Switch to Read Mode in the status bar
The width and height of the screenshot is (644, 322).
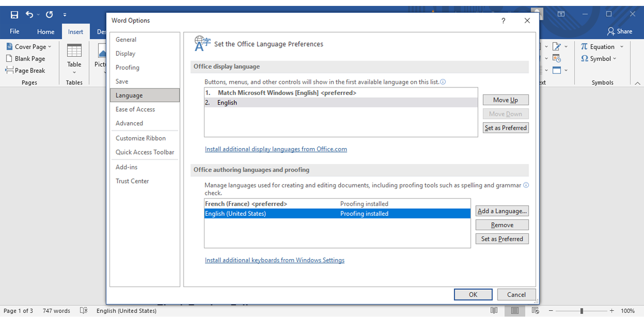point(494,310)
